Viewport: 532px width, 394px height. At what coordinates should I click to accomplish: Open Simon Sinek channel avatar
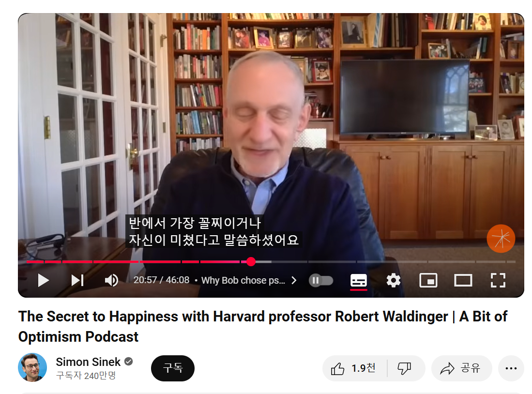32,367
